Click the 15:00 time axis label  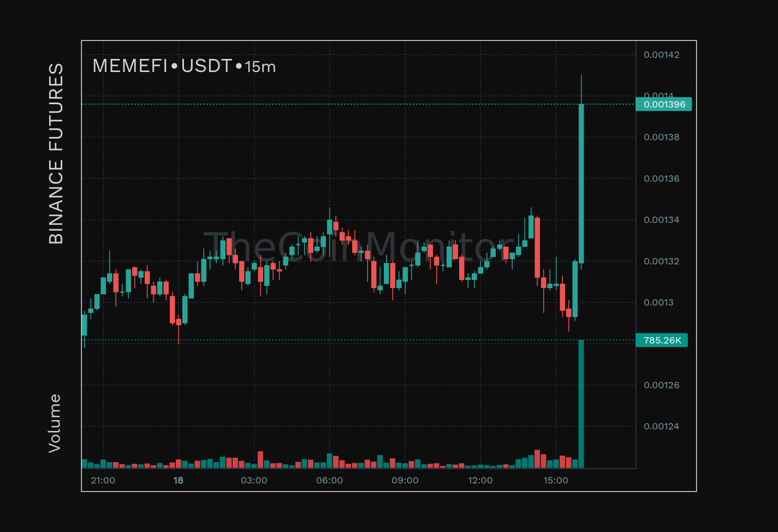pyautogui.click(x=556, y=481)
